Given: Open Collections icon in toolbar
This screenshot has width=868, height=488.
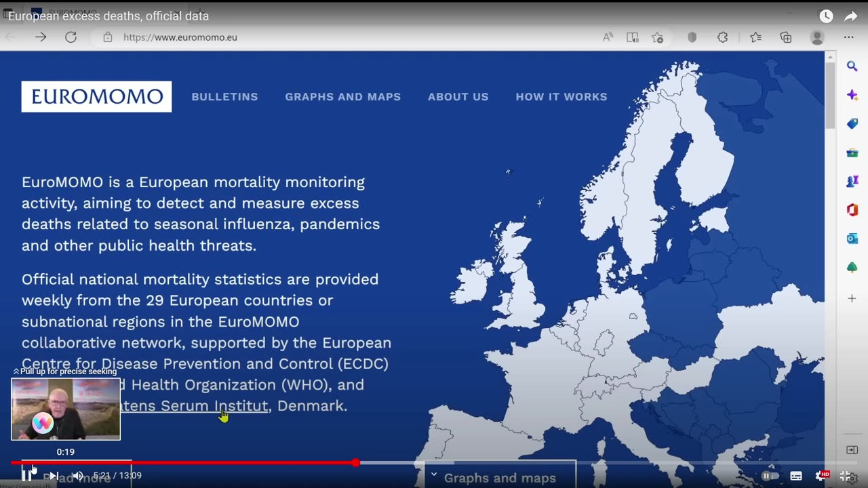Looking at the screenshot, I should click(786, 37).
